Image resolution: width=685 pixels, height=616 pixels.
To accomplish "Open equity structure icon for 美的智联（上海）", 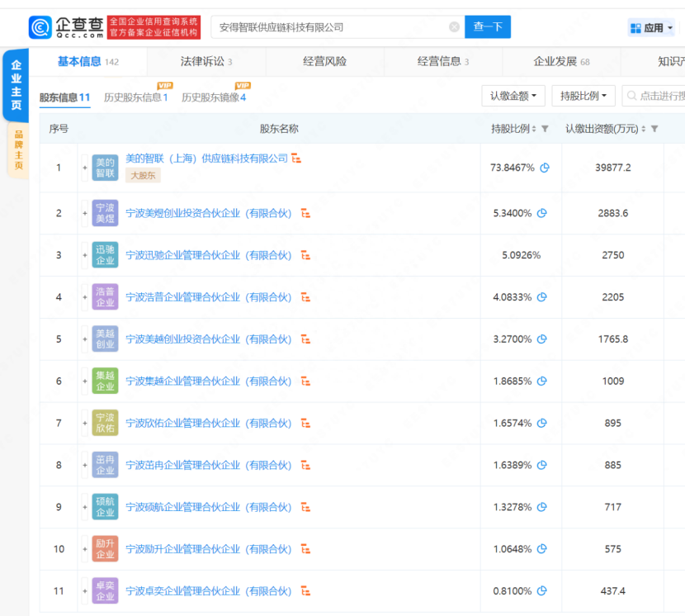I will (x=296, y=158).
